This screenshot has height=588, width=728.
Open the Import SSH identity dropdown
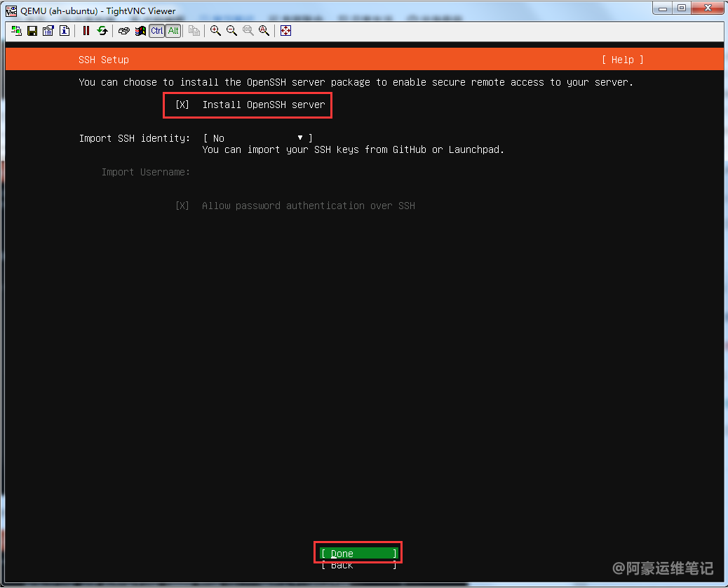257,138
